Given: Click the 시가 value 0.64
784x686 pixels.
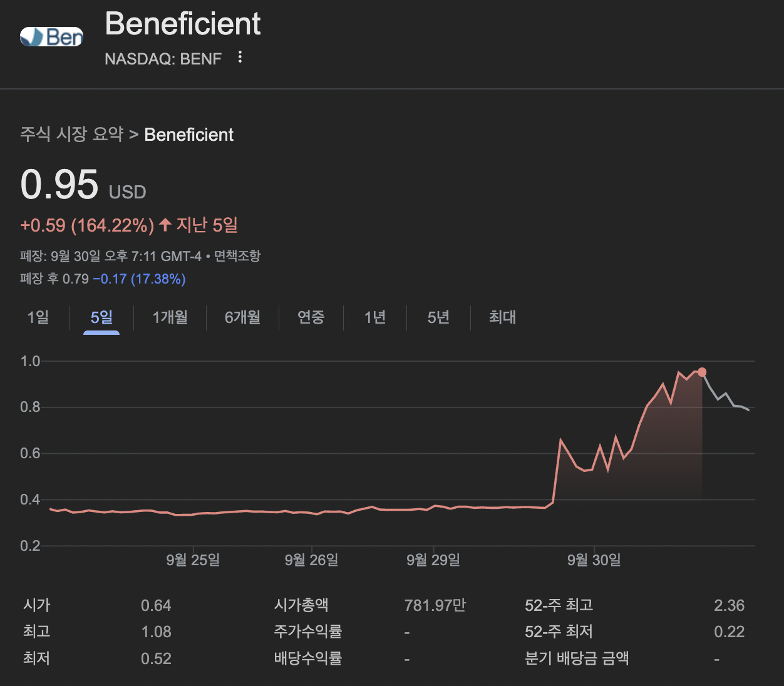Looking at the screenshot, I should click(x=156, y=605).
